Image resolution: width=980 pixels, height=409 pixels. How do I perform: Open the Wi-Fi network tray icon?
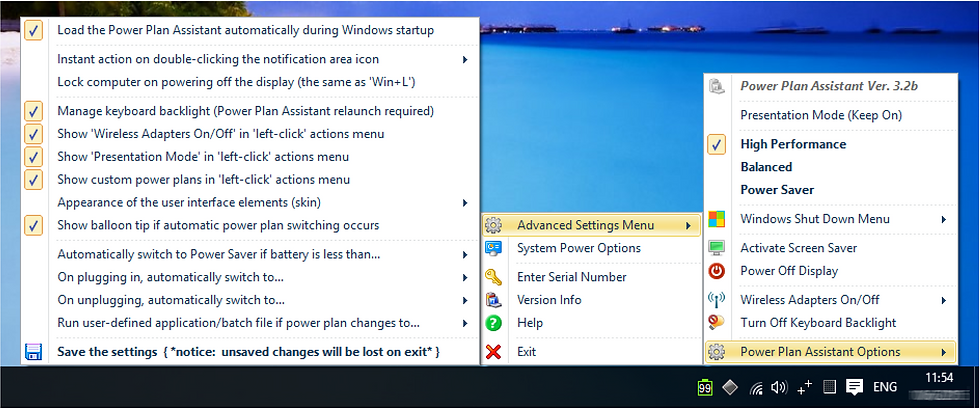756,388
